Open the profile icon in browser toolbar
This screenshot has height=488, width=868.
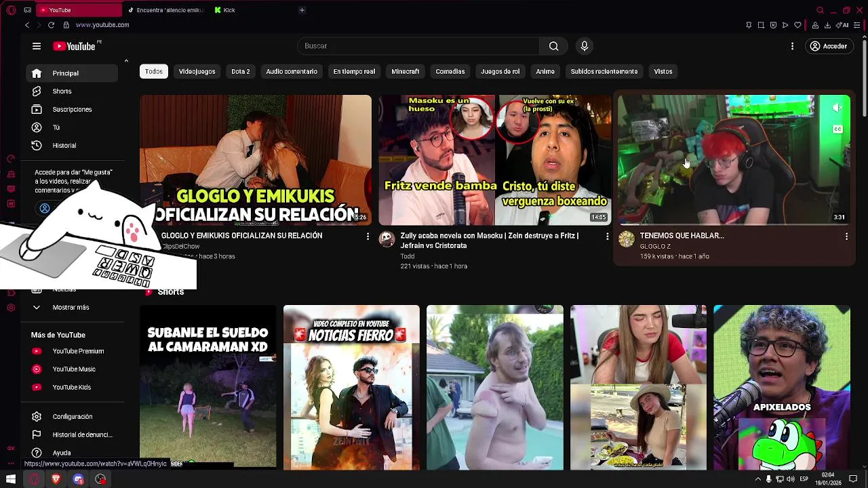click(x=815, y=25)
